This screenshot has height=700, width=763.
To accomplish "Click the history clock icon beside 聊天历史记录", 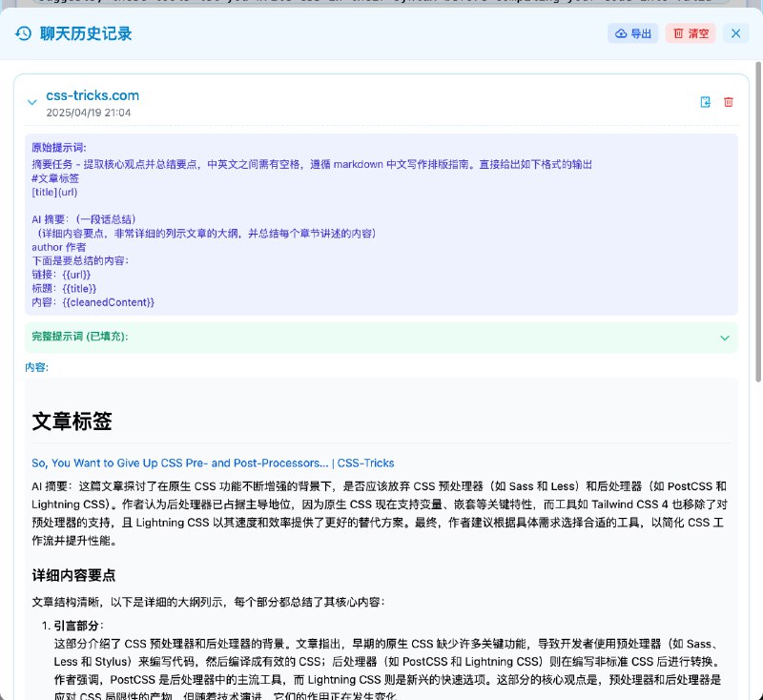I will pos(21,33).
